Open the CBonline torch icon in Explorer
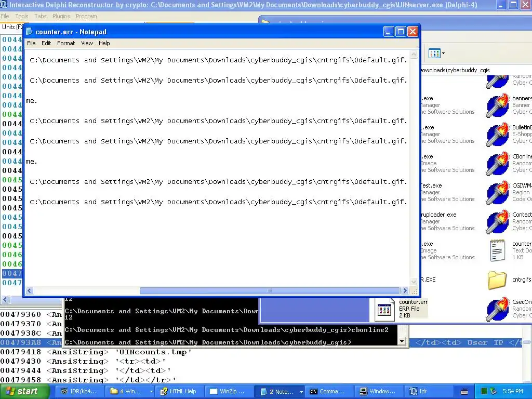The image size is (532, 399). click(x=498, y=164)
